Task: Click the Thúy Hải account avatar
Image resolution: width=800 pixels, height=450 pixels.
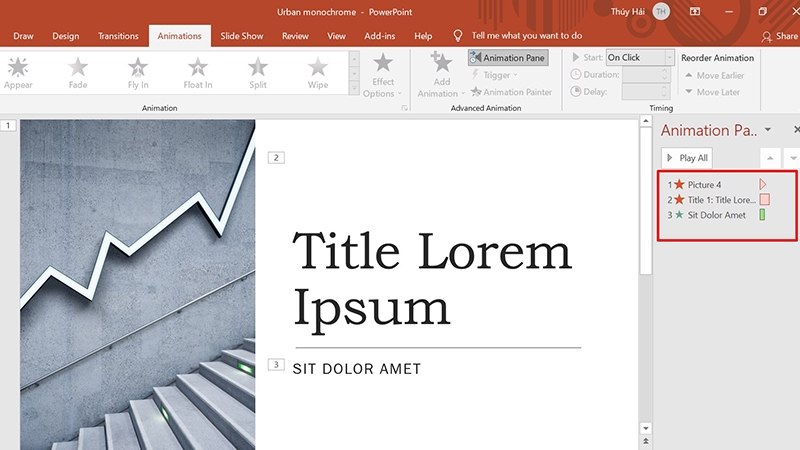Action: pos(661,11)
